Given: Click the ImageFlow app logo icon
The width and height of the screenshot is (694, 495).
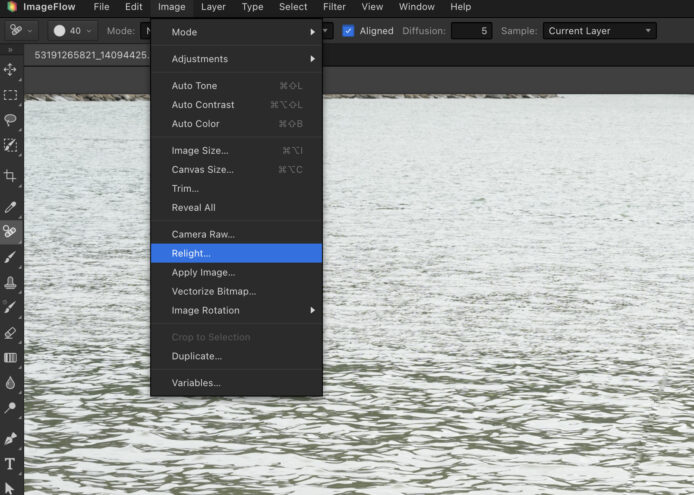Looking at the screenshot, I should tap(12, 7).
